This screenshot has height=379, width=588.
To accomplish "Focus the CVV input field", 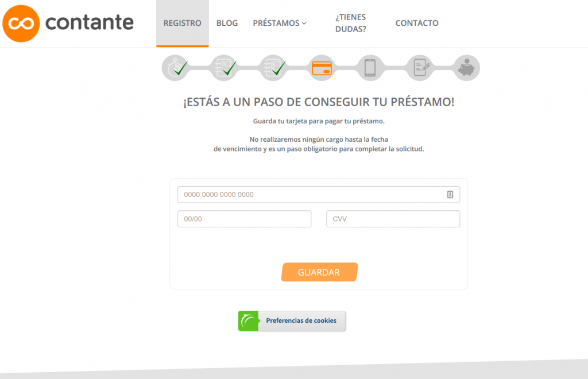I will 393,219.
